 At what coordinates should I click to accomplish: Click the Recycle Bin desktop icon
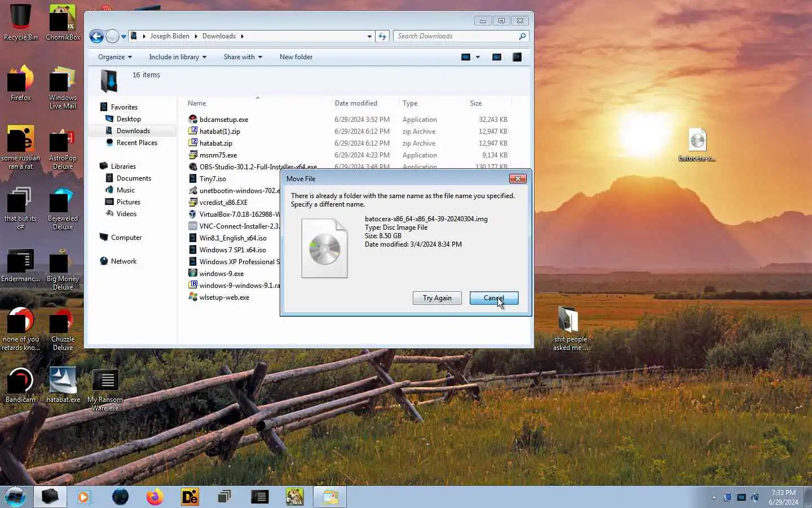coord(21,23)
